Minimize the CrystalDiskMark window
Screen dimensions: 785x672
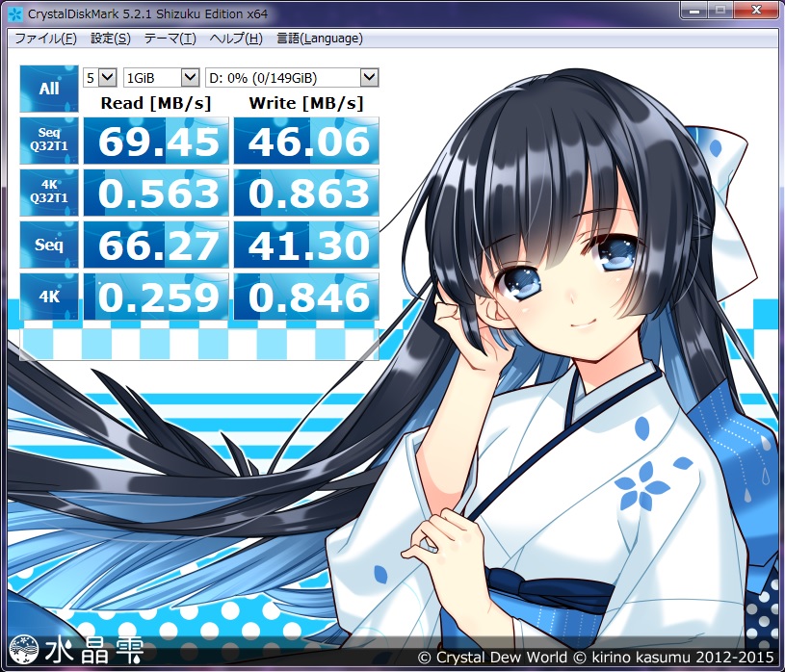[693, 10]
